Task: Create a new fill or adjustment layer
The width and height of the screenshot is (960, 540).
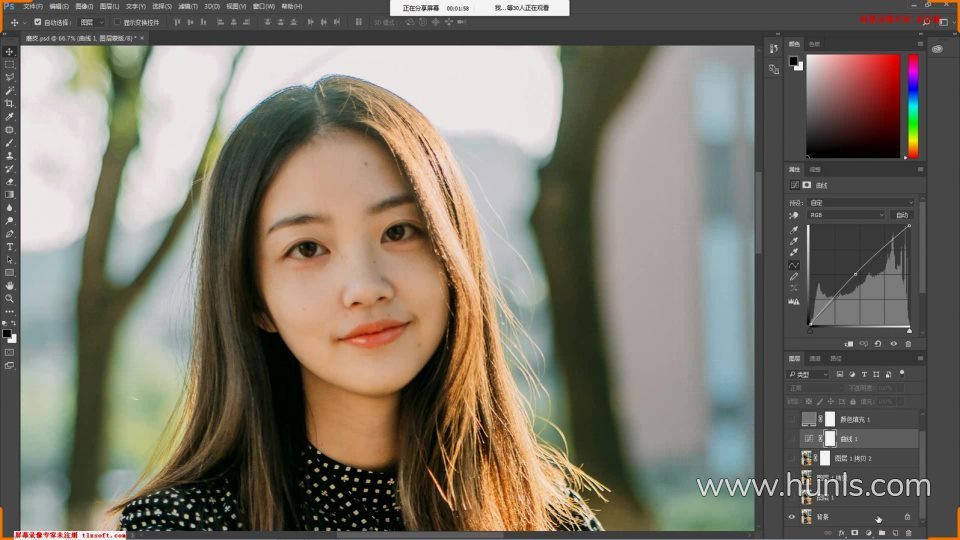Action: point(868,533)
